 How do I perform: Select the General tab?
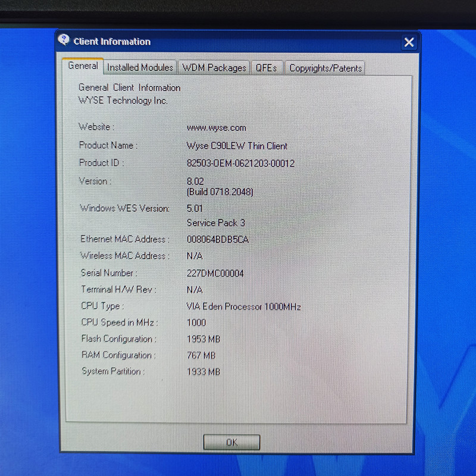coord(83,65)
